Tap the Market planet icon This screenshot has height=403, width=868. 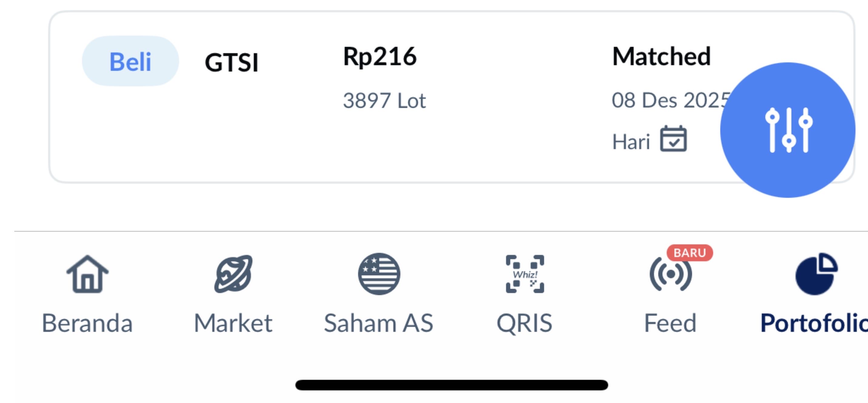click(x=233, y=274)
